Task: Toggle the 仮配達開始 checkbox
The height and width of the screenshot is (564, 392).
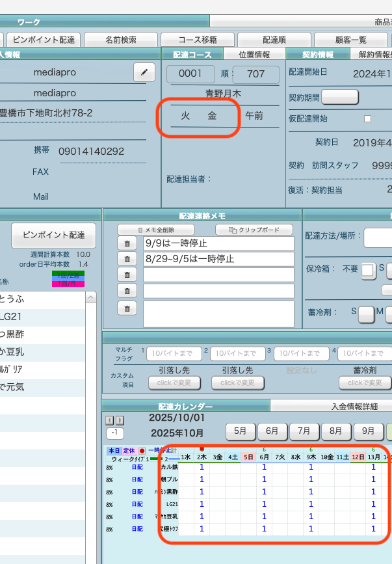Action: click(367, 119)
